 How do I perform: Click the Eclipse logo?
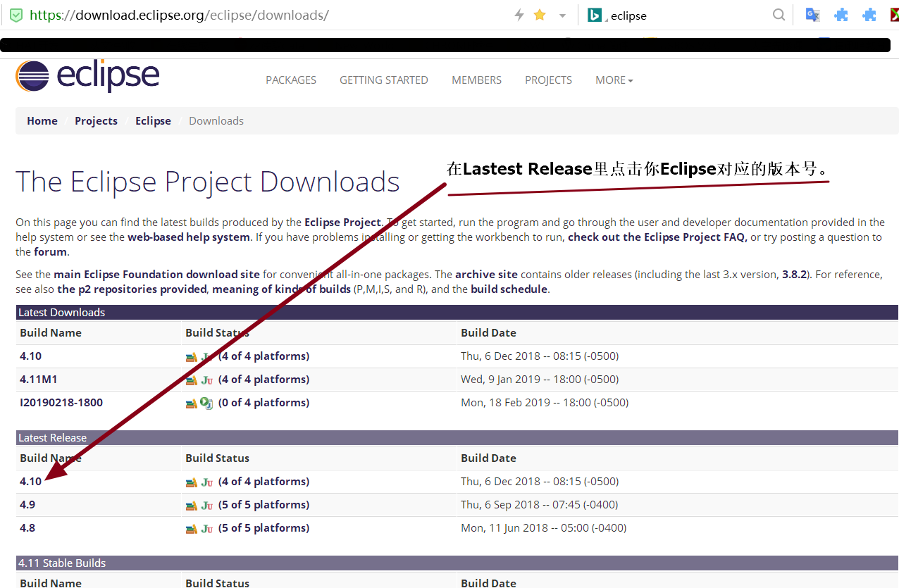click(x=87, y=76)
